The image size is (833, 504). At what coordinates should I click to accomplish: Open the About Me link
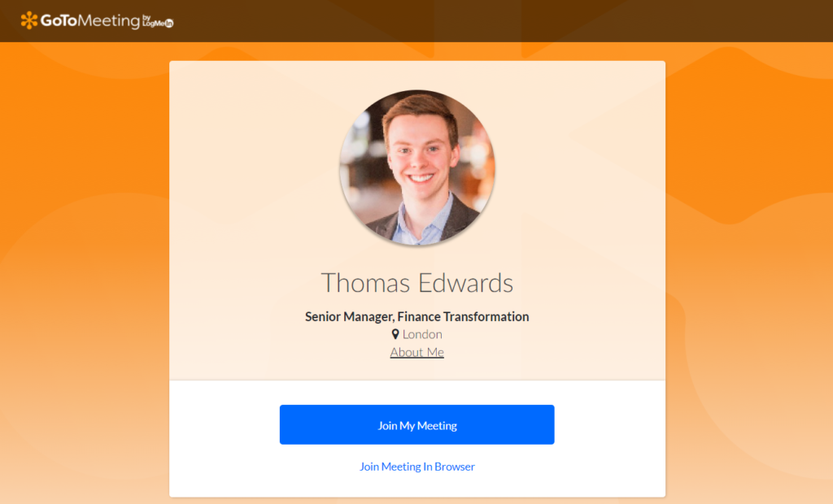417,352
